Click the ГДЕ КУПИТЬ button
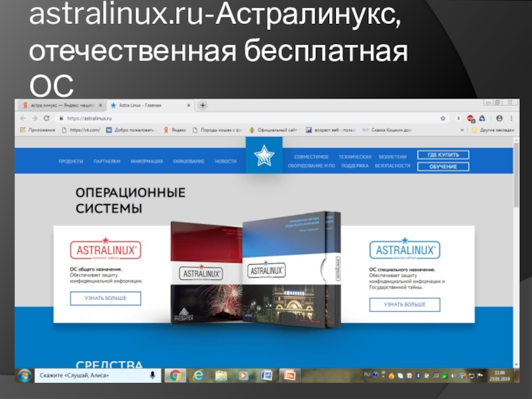This screenshot has height=399, width=532. coord(443,155)
